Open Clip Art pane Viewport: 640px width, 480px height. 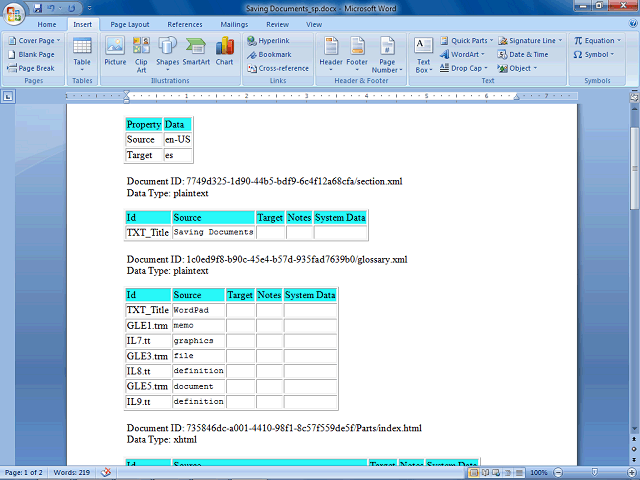pyautogui.click(x=141, y=54)
